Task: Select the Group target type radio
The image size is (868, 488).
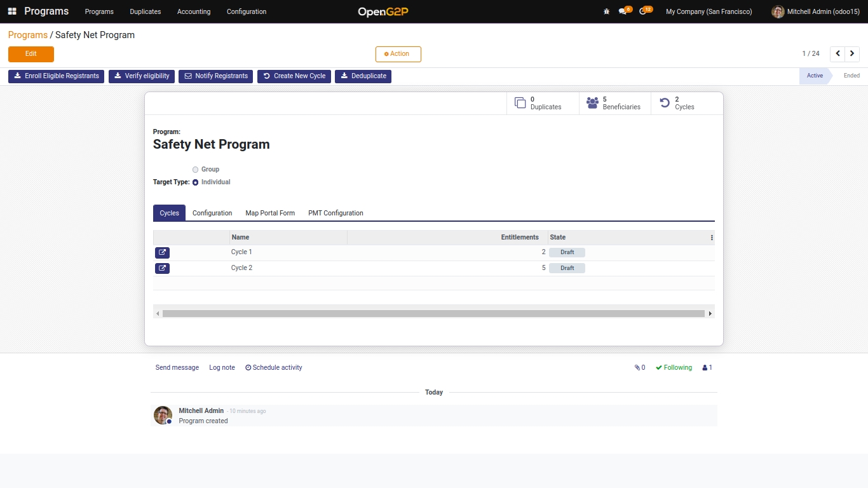Action: 196,170
